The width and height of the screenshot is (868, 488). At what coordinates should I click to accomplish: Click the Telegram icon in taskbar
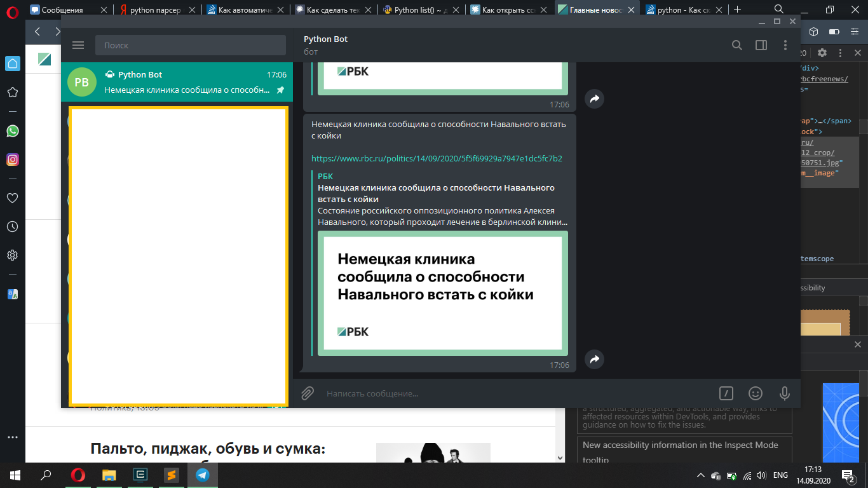coord(202,475)
